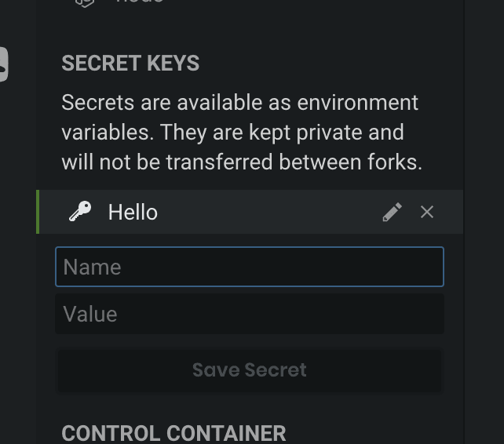Edit the Hello secret with pencil icon
The image size is (504, 444).
[392, 212]
